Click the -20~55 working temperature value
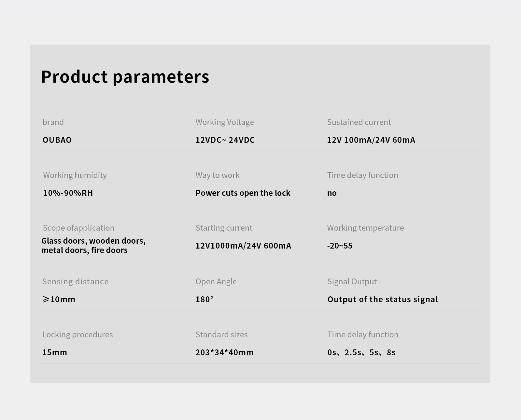The width and height of the screenshot is (521, 420). [x=340, y=246]
